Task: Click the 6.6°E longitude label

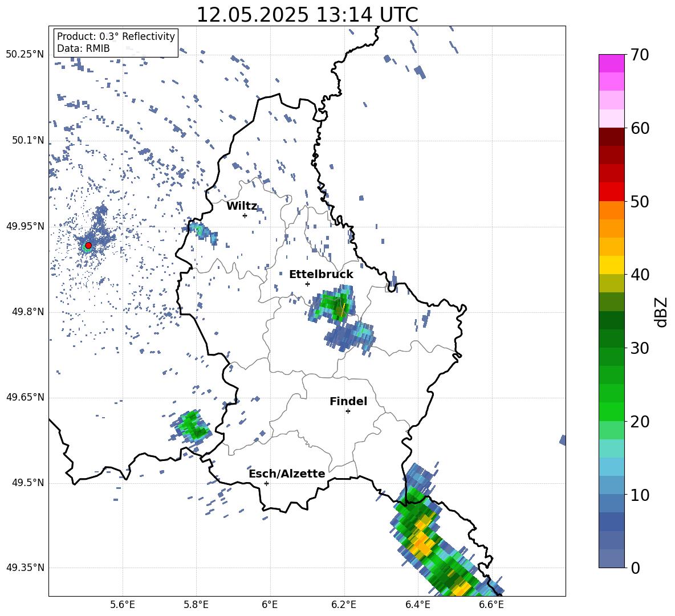Action: (x=491, y=605)
